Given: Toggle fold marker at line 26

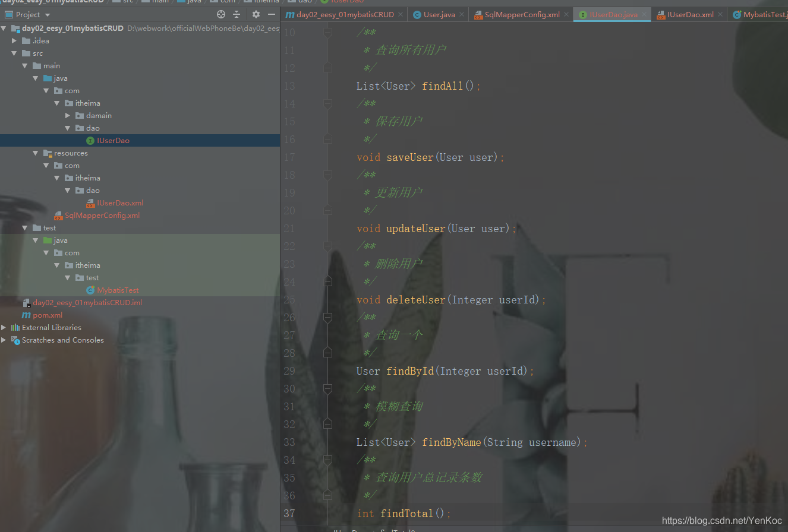Looking at the screenshot, I should pyautogui.click(x=327, y=318).
